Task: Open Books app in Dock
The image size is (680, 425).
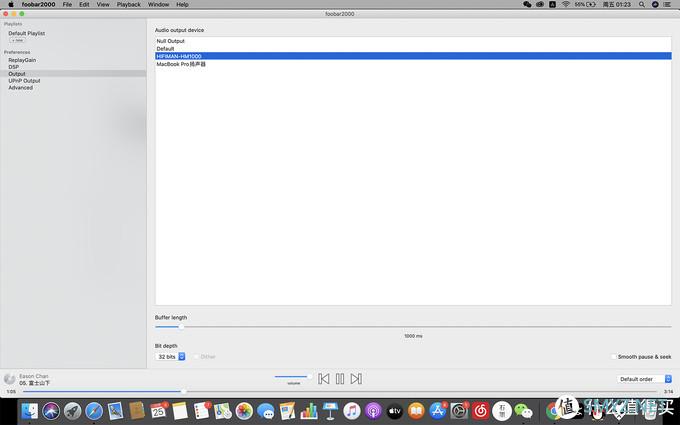Action: [416, 410]
